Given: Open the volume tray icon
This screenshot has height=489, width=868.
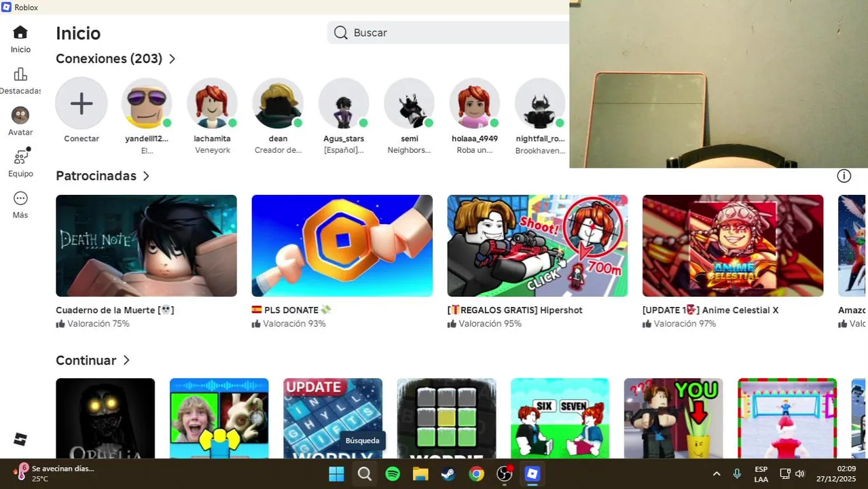Looking at the screenshot, I should (x=800, y=474).
